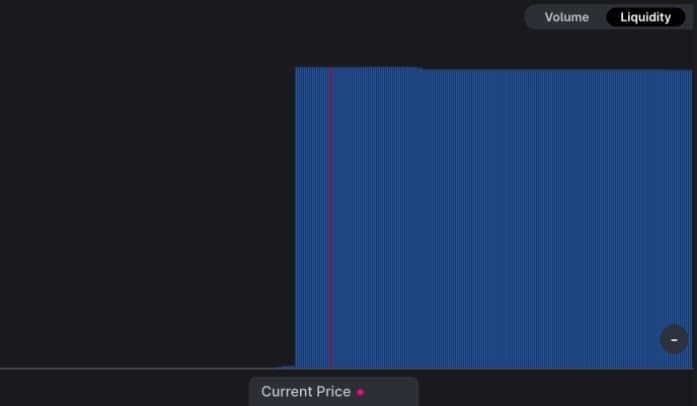Click the tiny blue stub left of the histogram
The height and width of the screenshot is (406, 697).
288,366
